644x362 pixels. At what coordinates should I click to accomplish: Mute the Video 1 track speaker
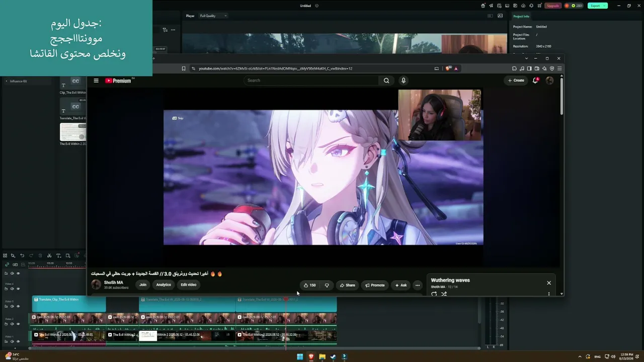(x=12, y=341)
